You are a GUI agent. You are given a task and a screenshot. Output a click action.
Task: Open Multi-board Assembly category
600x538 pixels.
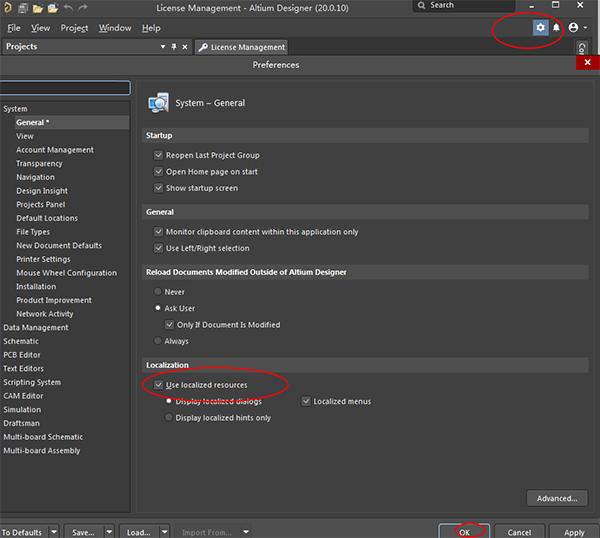pos(42,450)
